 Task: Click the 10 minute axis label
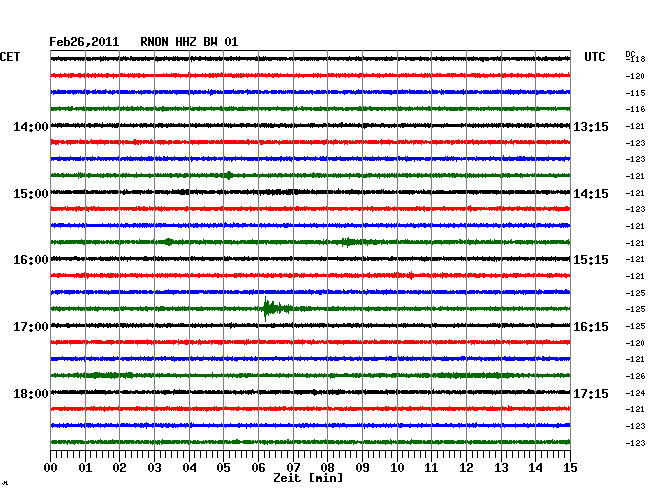click(397, 468)
